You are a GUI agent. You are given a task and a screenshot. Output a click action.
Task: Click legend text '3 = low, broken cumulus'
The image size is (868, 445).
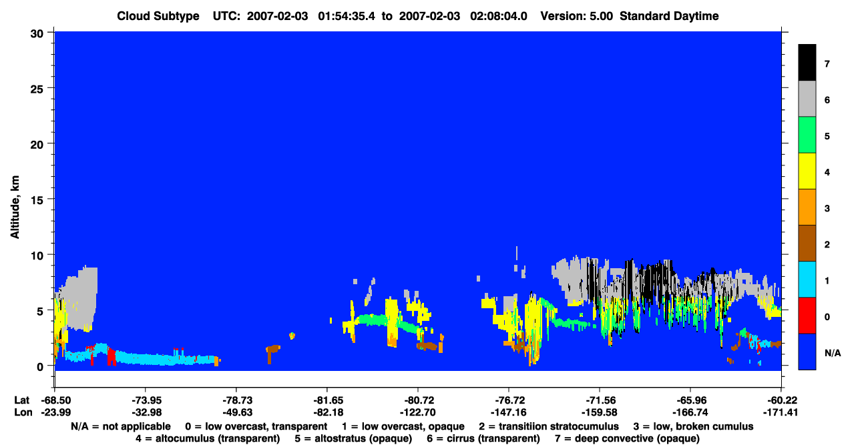(x=694, y=426)
